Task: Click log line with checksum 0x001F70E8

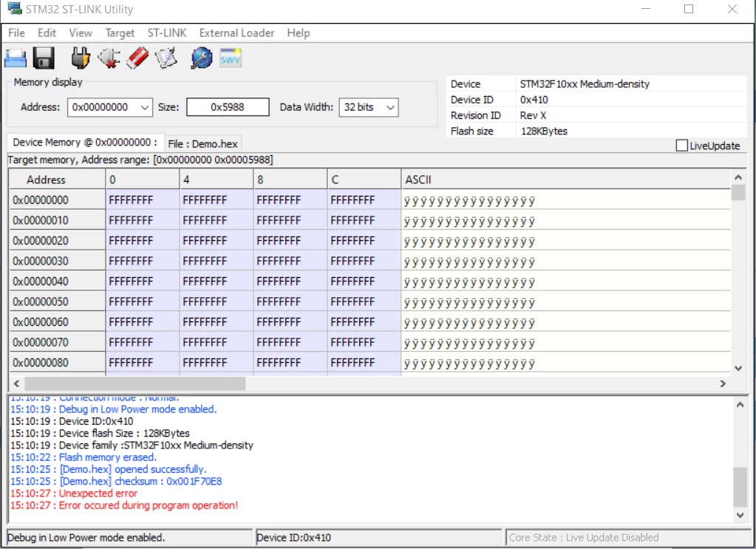Action: [116, 481]
